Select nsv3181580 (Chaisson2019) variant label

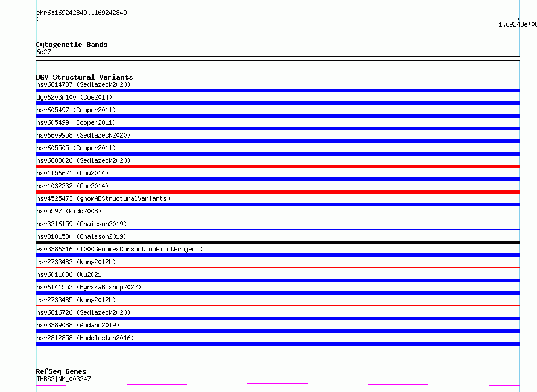click(x=81, y=236)
